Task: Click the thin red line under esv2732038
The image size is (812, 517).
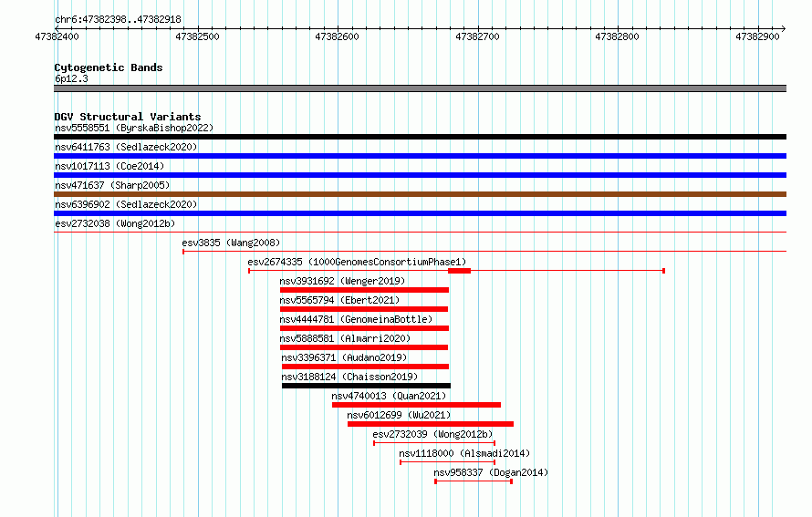Action: [420, 233]
